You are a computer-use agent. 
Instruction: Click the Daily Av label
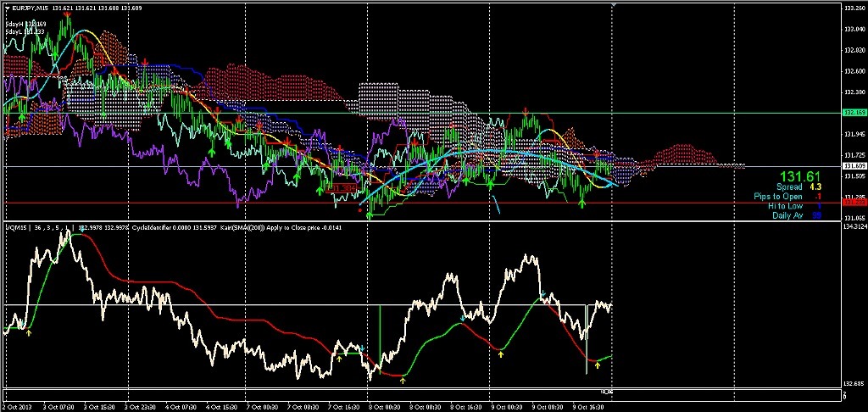click(x=787, y=214)
